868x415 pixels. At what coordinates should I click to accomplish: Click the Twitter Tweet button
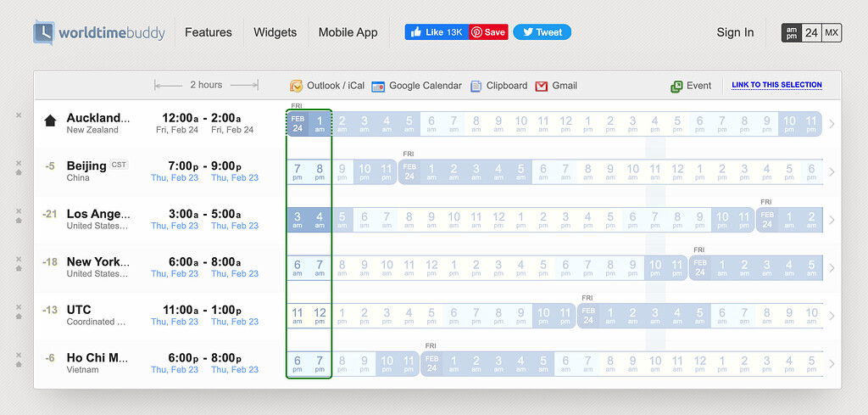(542, 32)
